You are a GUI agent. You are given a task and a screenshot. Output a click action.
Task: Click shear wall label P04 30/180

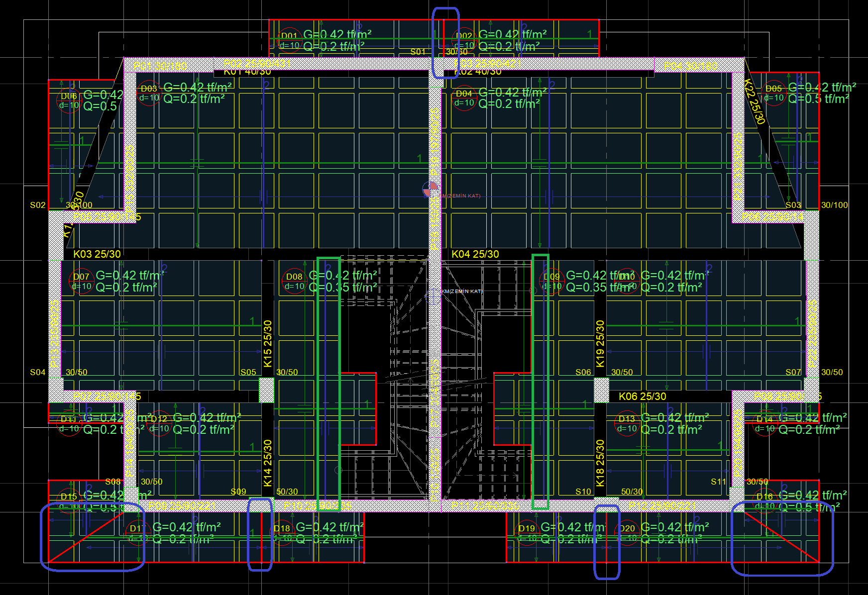pyautogui.click(x=690, y=66)
